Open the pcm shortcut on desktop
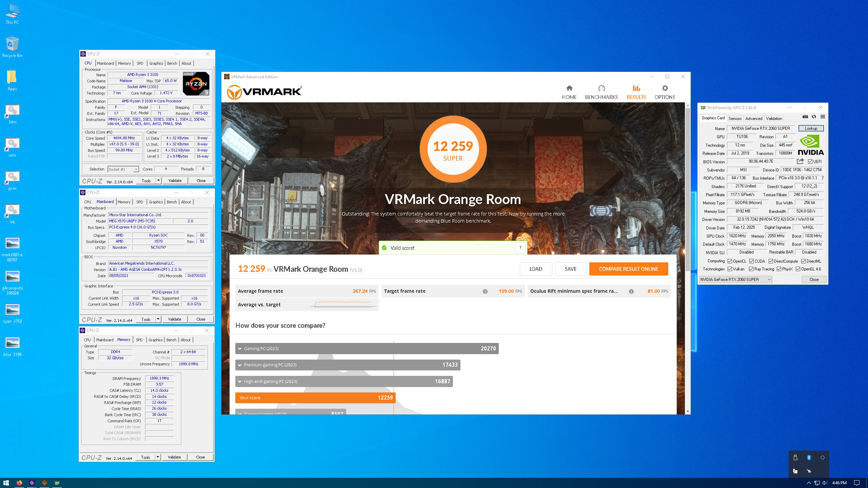 click(12, 180)
